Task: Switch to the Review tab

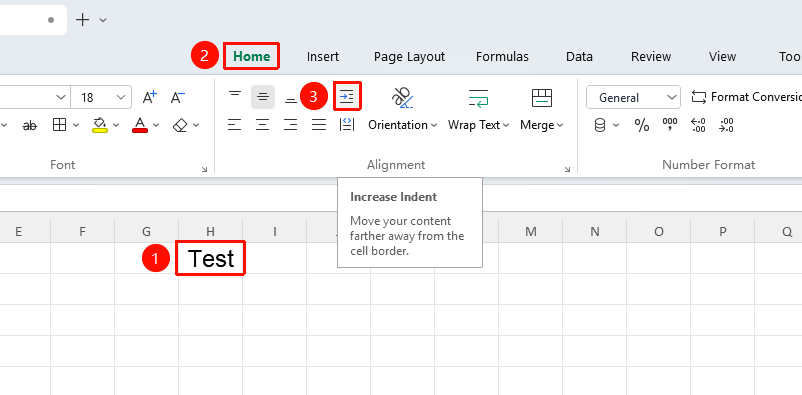Action: click(651, 57)
